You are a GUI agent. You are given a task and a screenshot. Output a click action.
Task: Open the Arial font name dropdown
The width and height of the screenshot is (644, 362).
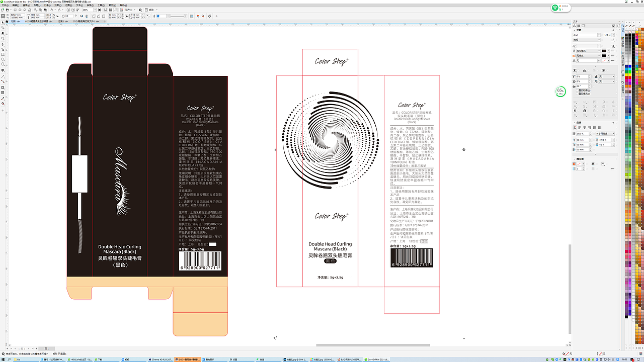[599, 35]
